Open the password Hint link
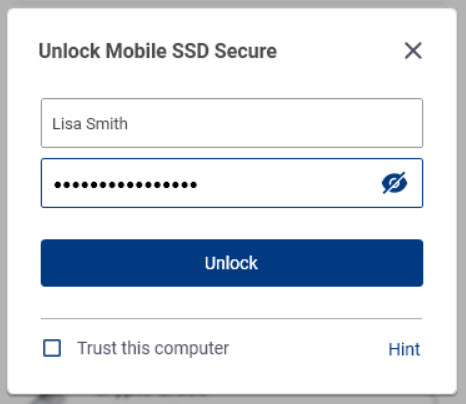Viewport: 466px width, 404px height. (404, 349)
